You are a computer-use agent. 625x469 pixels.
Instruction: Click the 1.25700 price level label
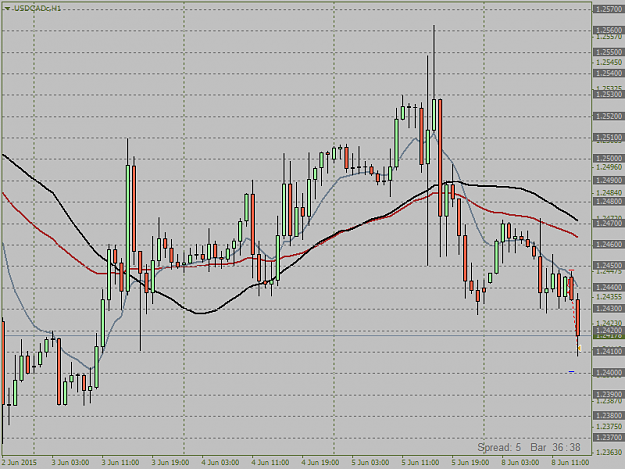pyautogui.click(x=609, y=9)
